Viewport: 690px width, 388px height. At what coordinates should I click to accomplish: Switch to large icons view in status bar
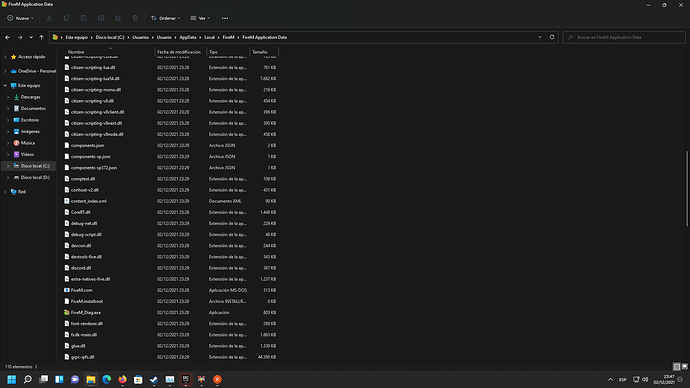[x=684, y=366]
